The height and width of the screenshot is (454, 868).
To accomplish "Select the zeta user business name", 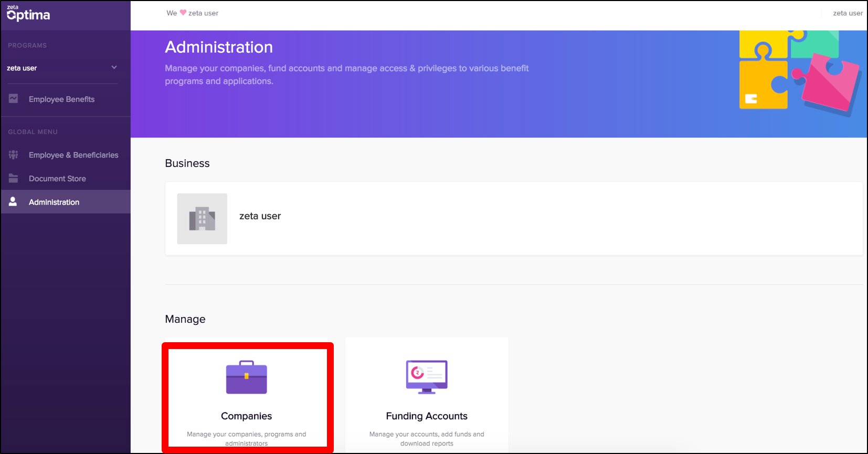I will (260, 216).
